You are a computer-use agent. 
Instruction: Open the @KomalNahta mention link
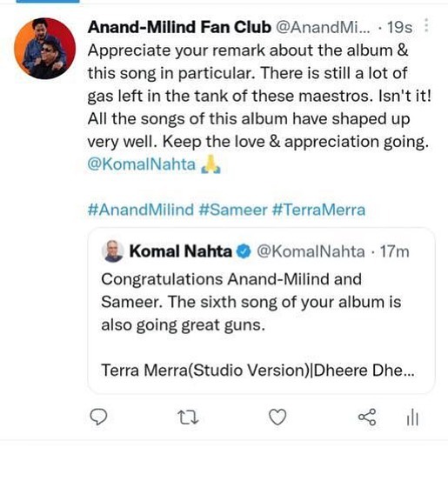pos(141,164)
